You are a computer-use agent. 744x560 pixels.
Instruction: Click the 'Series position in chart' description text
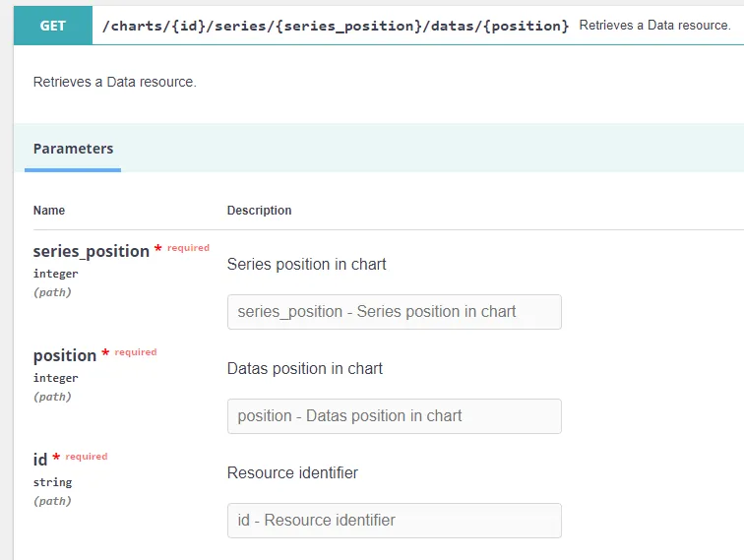306,265
